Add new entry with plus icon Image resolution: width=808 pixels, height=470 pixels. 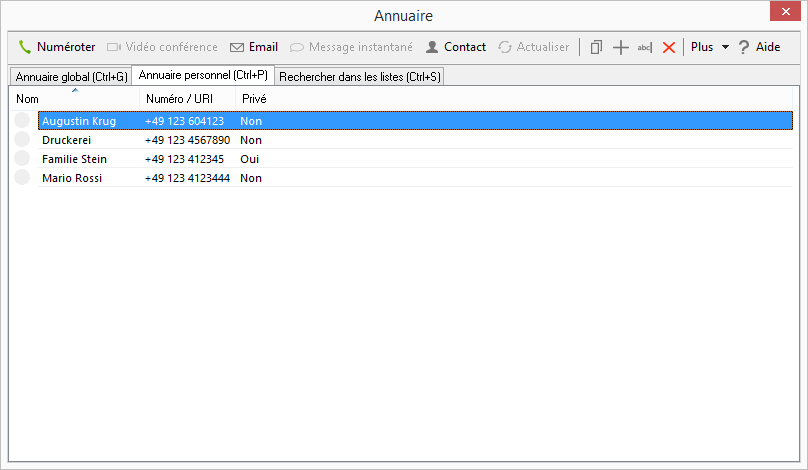tap(620, 47)
